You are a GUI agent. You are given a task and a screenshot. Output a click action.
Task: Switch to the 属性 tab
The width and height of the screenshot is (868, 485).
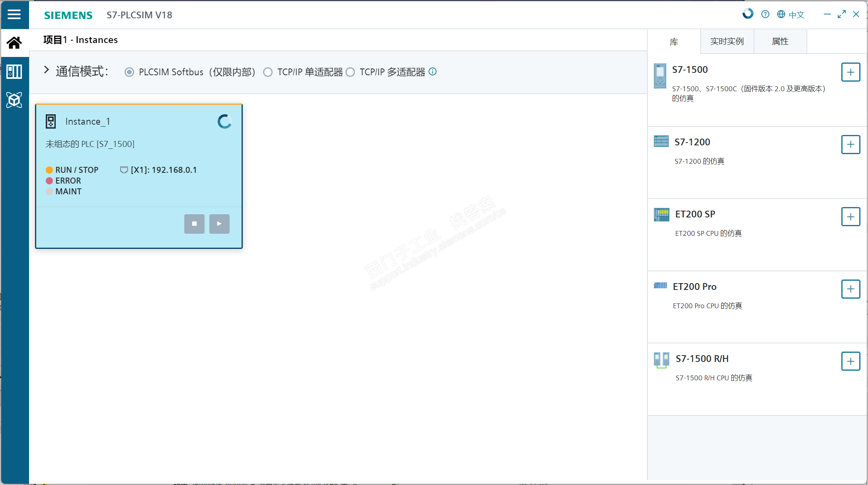780,41
